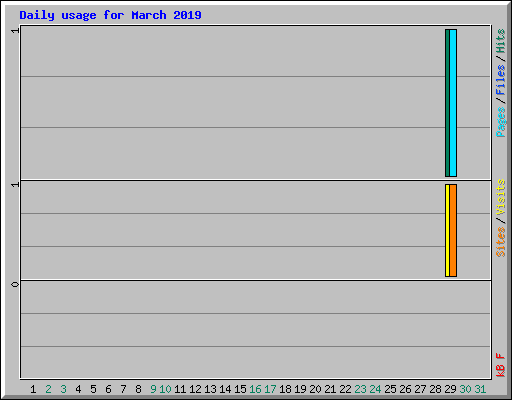Click day 6 on the x-axis
Viewport: 512px width, 400px height.
(108, 389)
